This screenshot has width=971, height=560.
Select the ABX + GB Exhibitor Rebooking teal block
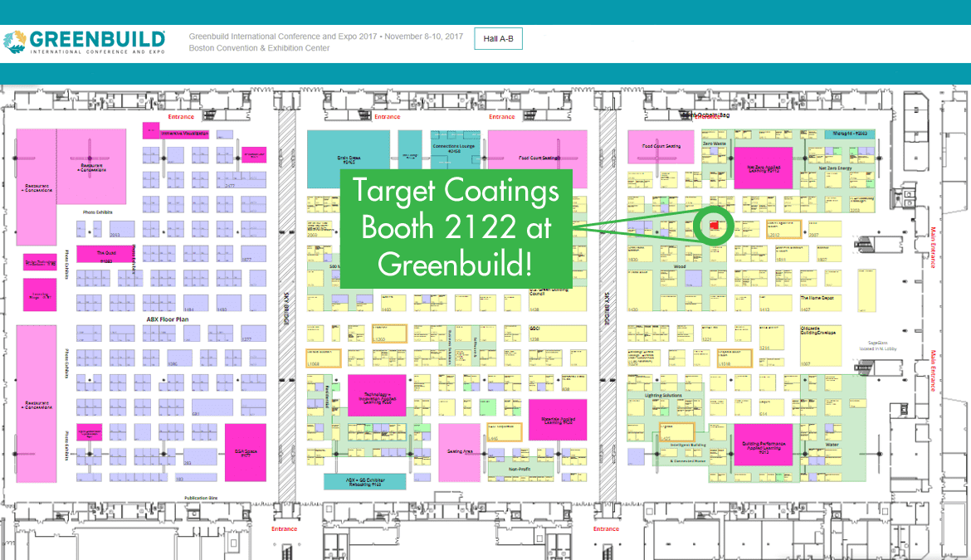[x=365, y=480]
